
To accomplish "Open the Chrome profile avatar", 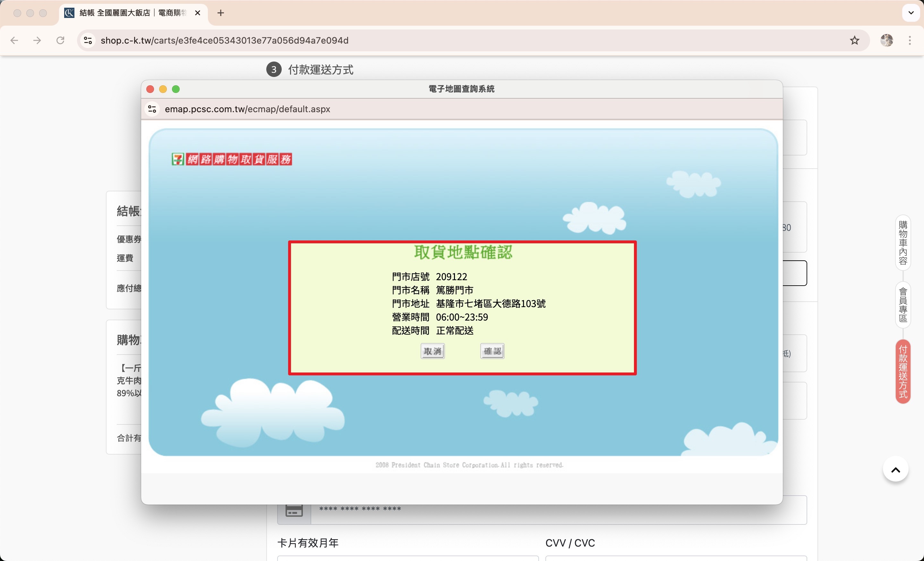I will [886, 40].
